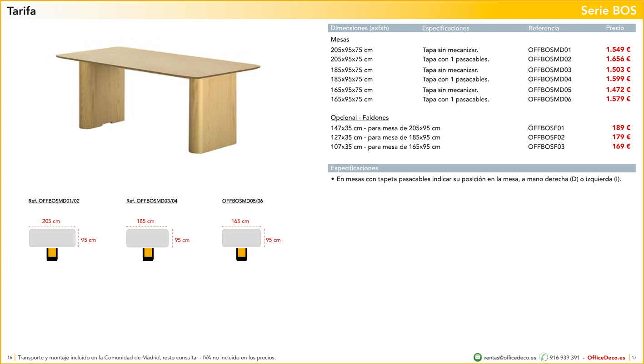Expand the Mesas section
This screenshot has width=644, height=364.
tap(340, 39)
